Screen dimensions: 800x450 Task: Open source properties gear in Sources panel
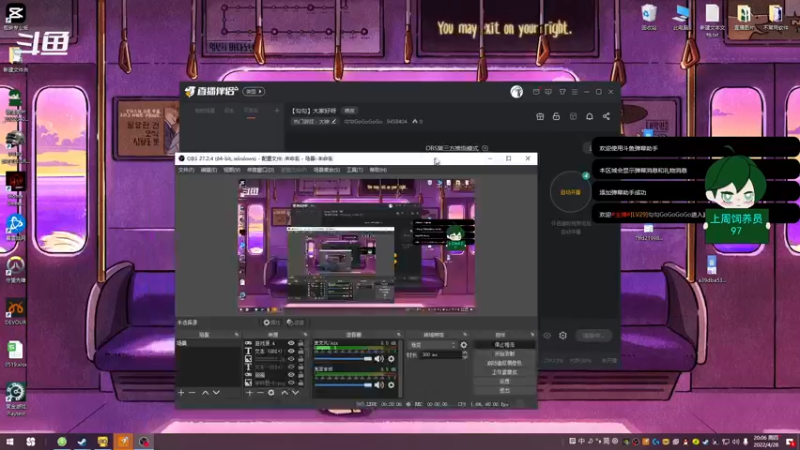pyautogui.click(x=271, y=393)
